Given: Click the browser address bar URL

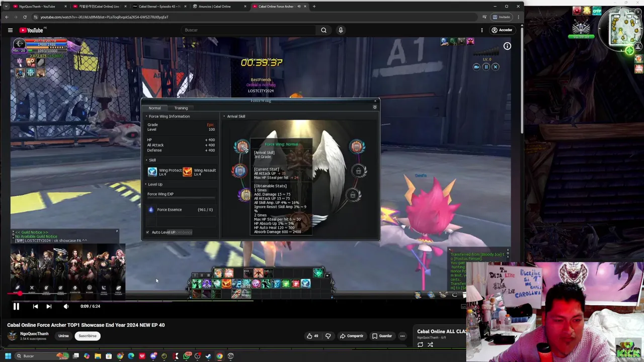Looking at the screenshot, I should pos(105,17).
